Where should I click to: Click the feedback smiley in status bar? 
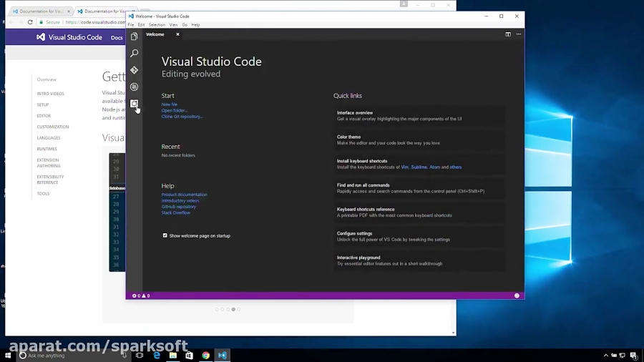coord(517,295)
